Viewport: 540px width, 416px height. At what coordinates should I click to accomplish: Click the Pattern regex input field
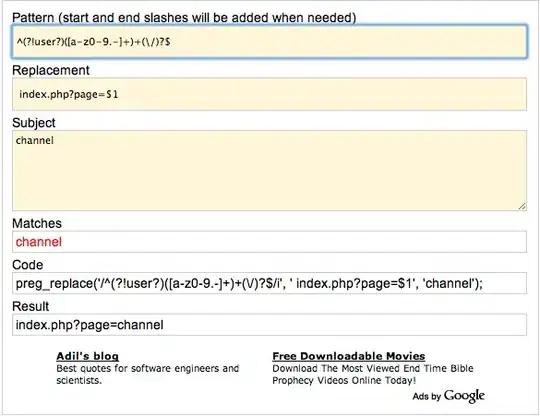pyautogui.click(x=269, y=42)
